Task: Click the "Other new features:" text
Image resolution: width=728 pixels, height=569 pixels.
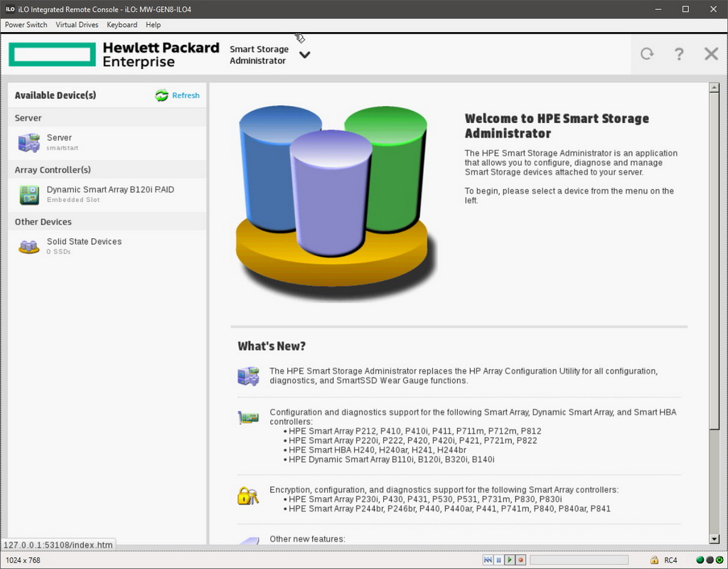Action: pos(307,539)
